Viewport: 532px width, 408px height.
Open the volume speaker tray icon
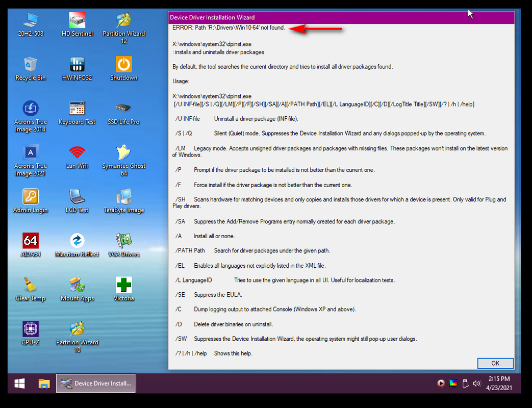[477, 384]
